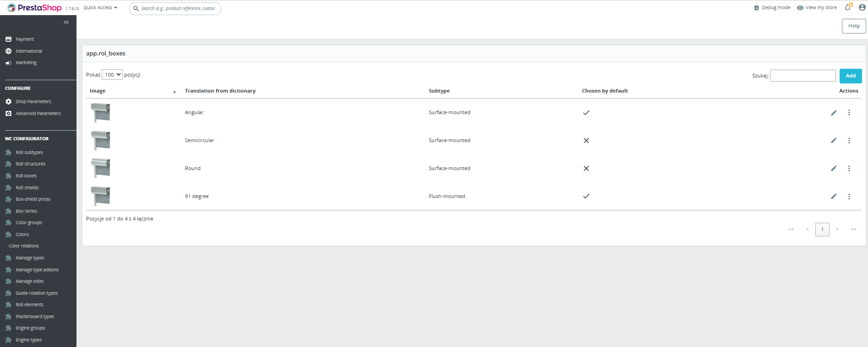The height and width of the screenshot is (347, 868).
Task: Open the Pokaż entries-per-page dropdown
Action: 112,75
